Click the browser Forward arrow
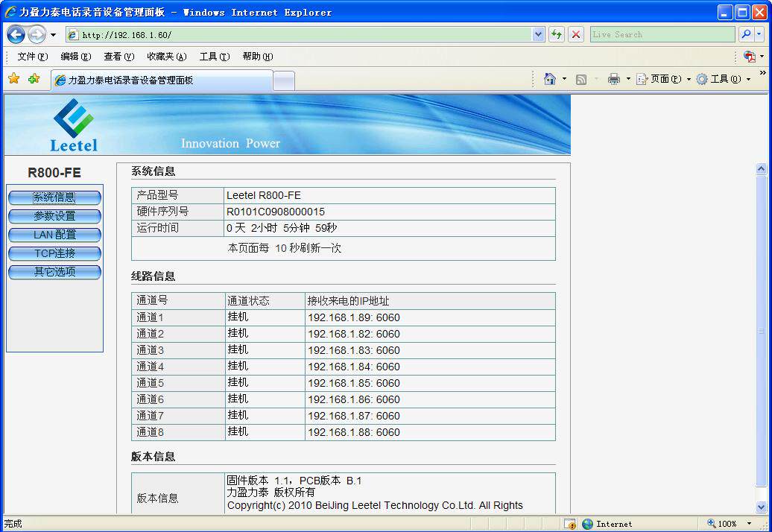 click(37, 34)
